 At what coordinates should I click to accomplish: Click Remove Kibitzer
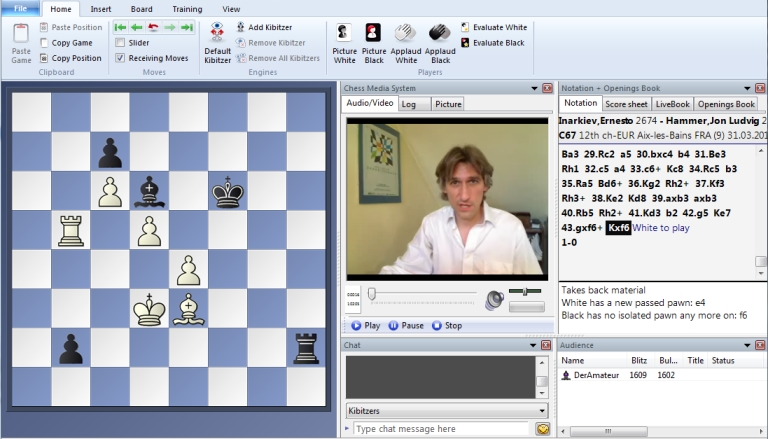coord(270,43)
